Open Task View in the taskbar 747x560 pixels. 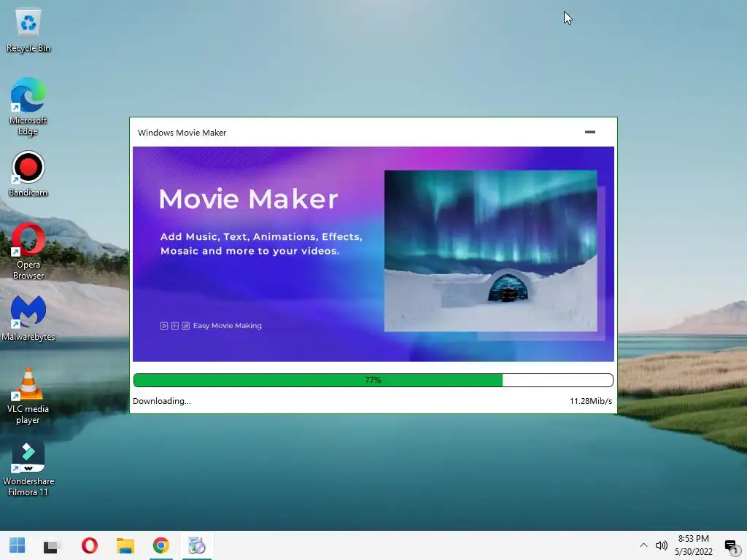[x=50, y=546]
